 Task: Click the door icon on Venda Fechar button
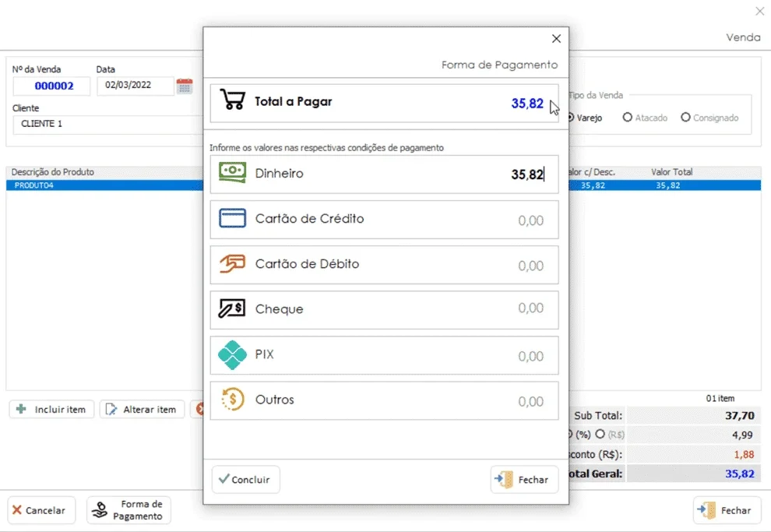[x=706, y=510]
